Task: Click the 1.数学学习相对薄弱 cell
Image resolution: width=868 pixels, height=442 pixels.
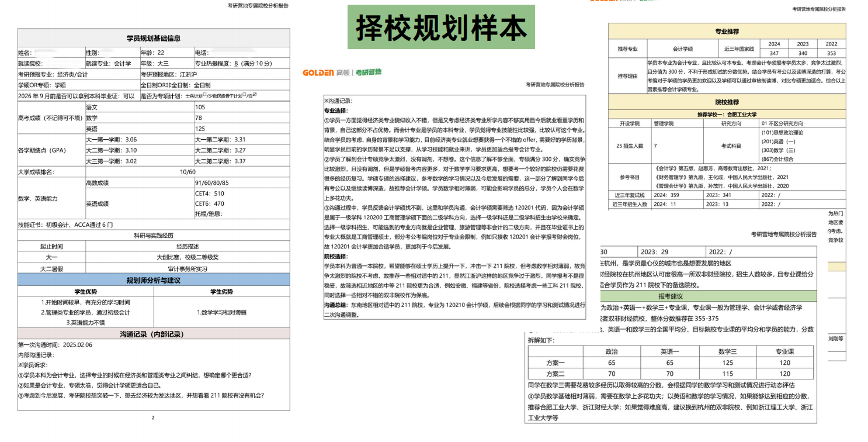Action: (x=222, y=312)
